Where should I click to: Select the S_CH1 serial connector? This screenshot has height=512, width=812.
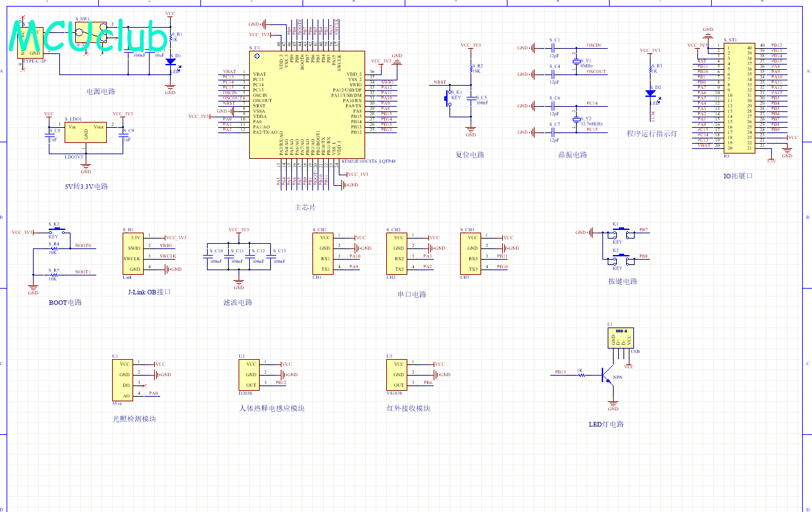point(322,253)
